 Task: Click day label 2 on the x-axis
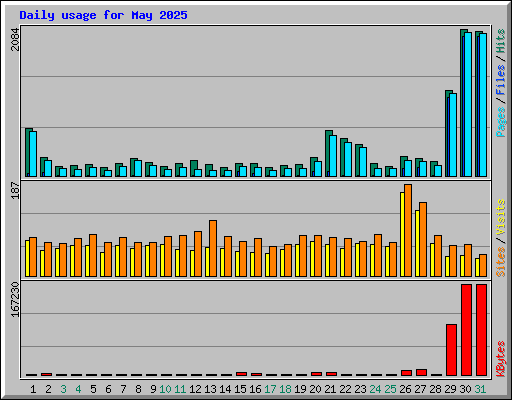tap(48, 389)
